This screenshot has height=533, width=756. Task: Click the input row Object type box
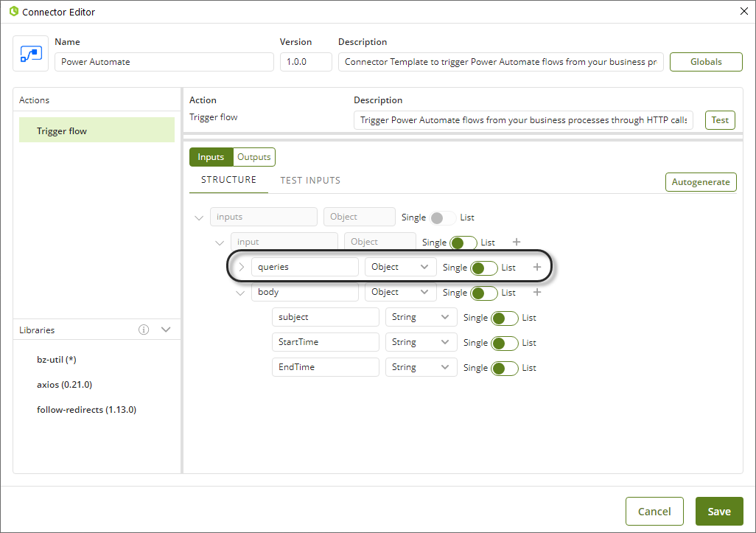pyautogui.click(x=380, y=242)
